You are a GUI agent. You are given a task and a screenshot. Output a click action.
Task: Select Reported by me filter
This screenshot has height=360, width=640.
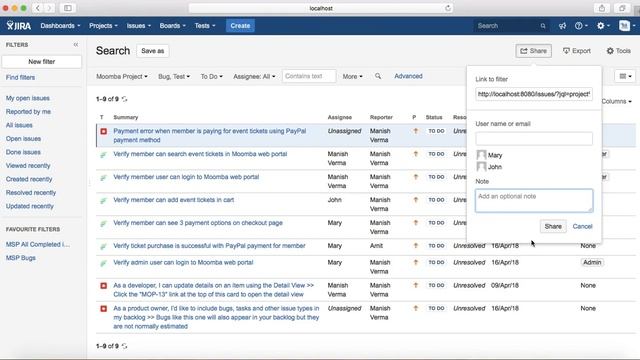[x=28, y=112]
